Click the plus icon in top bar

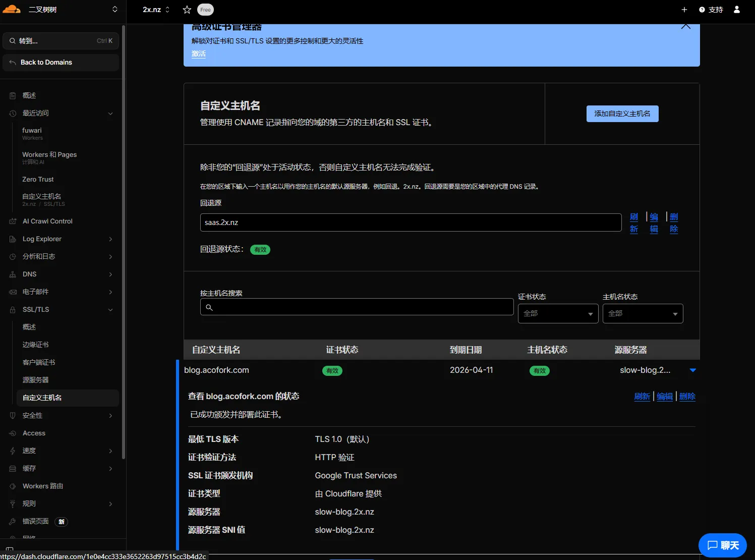pos(684,10)
